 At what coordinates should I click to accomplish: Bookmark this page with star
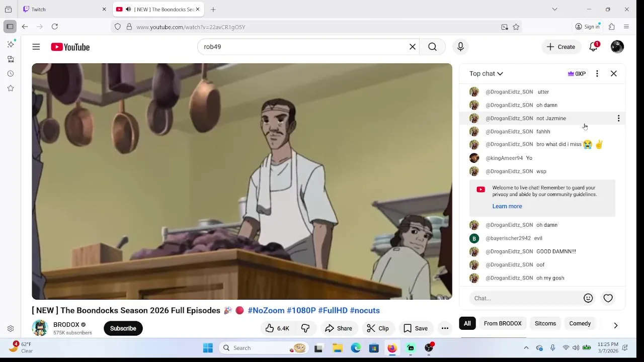pos(516,27)
